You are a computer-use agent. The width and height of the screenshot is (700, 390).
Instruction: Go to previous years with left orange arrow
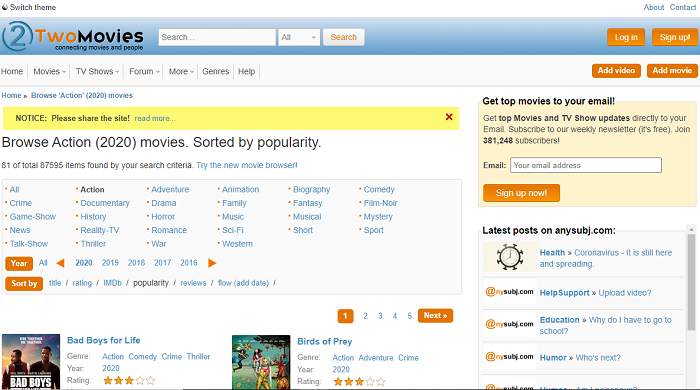click(x=60, y=263)
